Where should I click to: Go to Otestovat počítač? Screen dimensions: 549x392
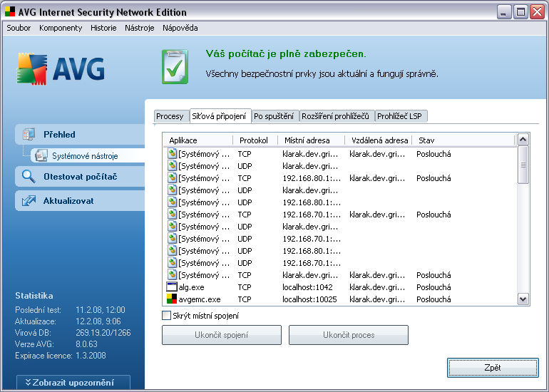[x=80, y=177]
